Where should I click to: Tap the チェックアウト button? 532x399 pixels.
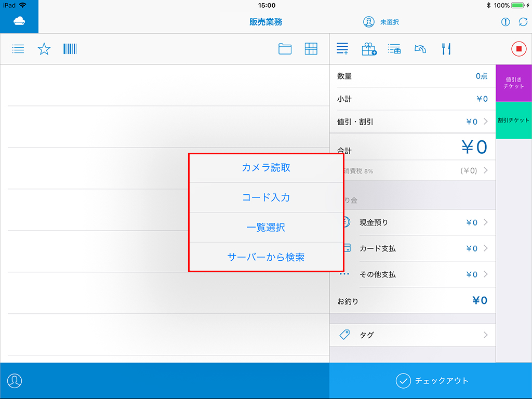click(x=431, y=381)
